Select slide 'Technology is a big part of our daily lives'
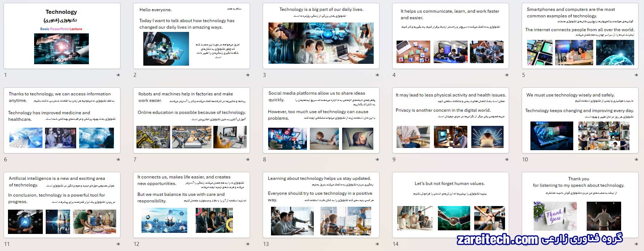The image size is (644, 251). pos(321,36)
